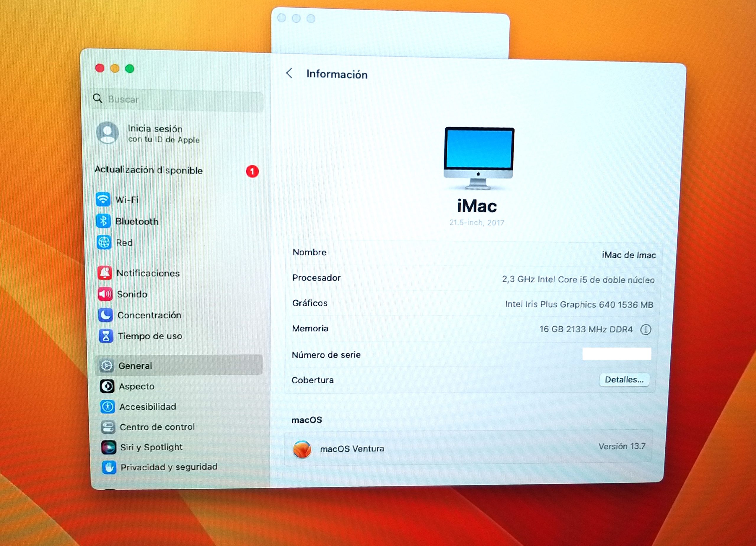Click the Aspecto appearance icon

point(107,386)
